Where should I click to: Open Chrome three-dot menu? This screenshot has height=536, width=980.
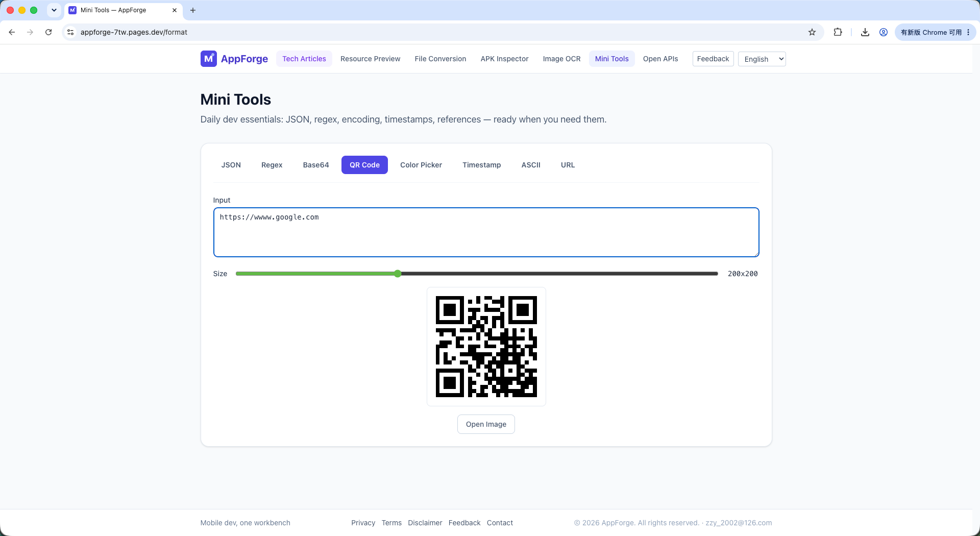pos(968,32)
